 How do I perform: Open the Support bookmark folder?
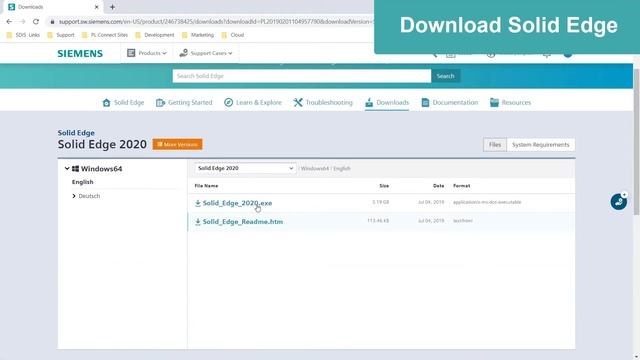tap(61, 35)
